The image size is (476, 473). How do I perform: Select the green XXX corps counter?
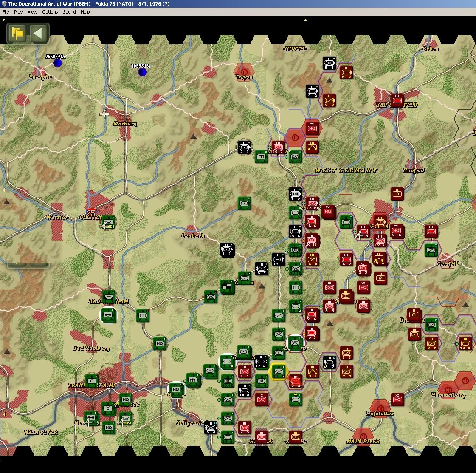[x=227, y=287]
